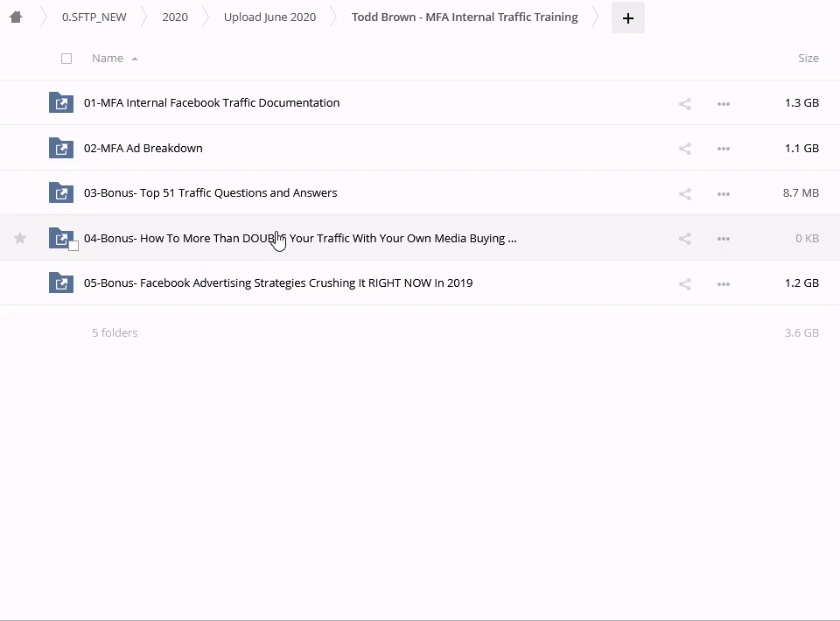Click the 02-MFA Ad Breakdown folder icon
This screenshot has height=621, width=840.
click(60, 148)
